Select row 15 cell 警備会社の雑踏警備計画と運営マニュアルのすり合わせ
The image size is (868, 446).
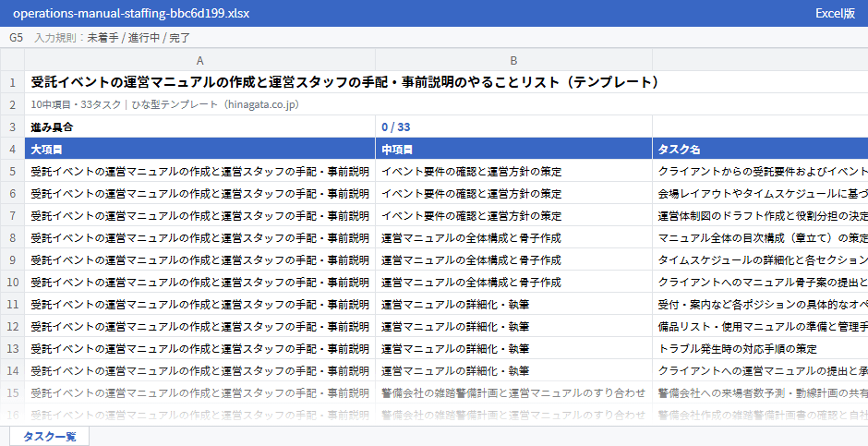[513, 392]
